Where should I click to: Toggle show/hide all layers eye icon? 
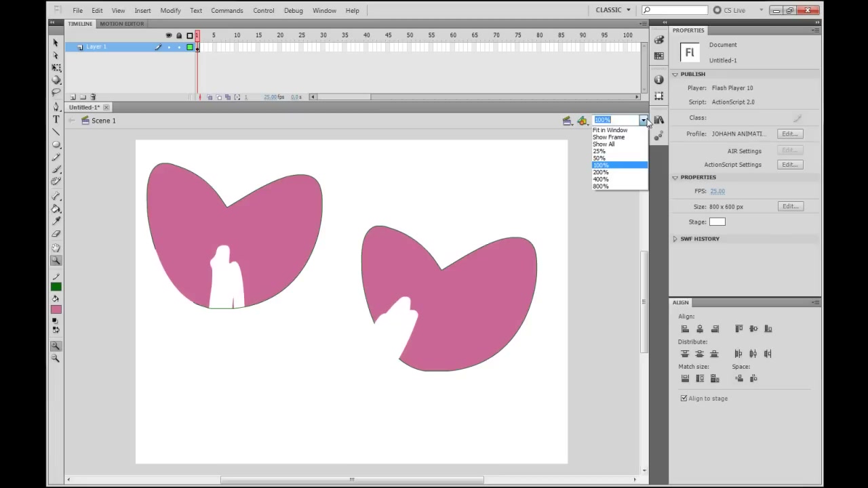point(169,35)
